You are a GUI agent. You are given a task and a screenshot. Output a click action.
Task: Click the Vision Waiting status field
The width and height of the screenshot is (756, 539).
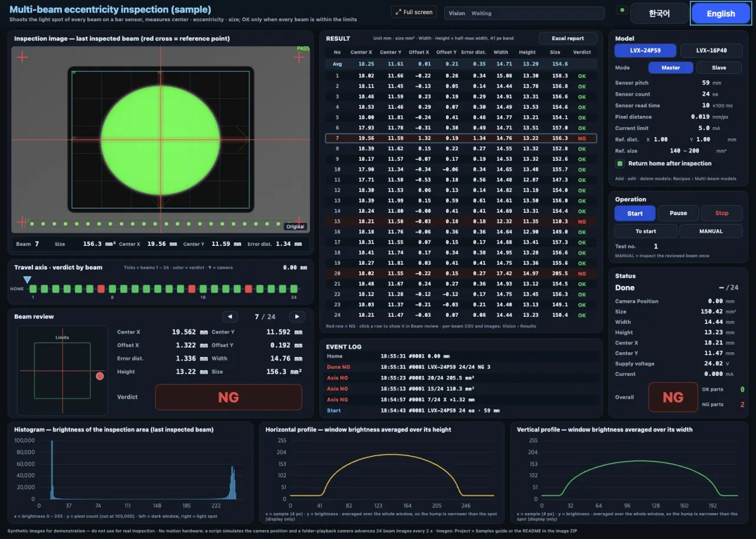[524, 13]
